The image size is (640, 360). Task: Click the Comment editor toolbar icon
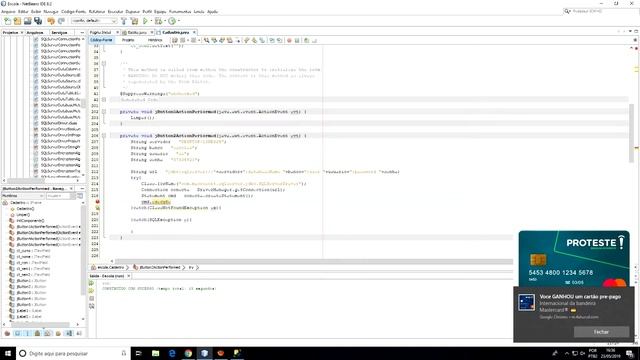point(307,40)
